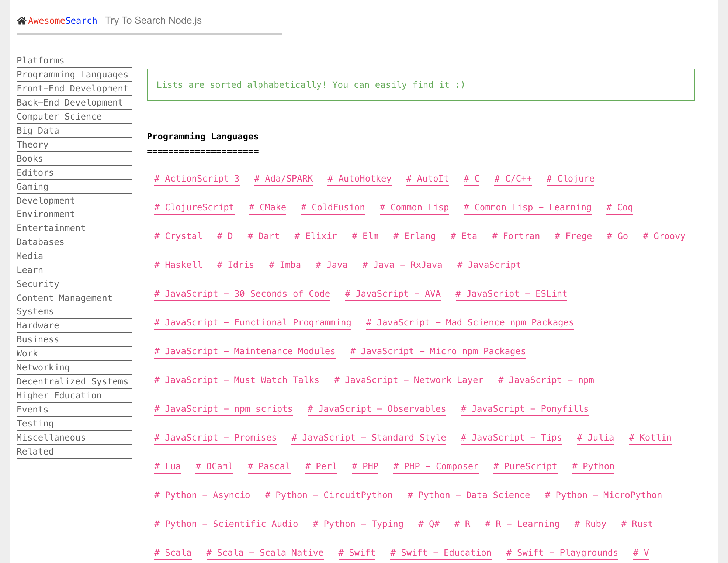
Task: Click the JavaScript - ESLint link
Action: click(511, 293)
